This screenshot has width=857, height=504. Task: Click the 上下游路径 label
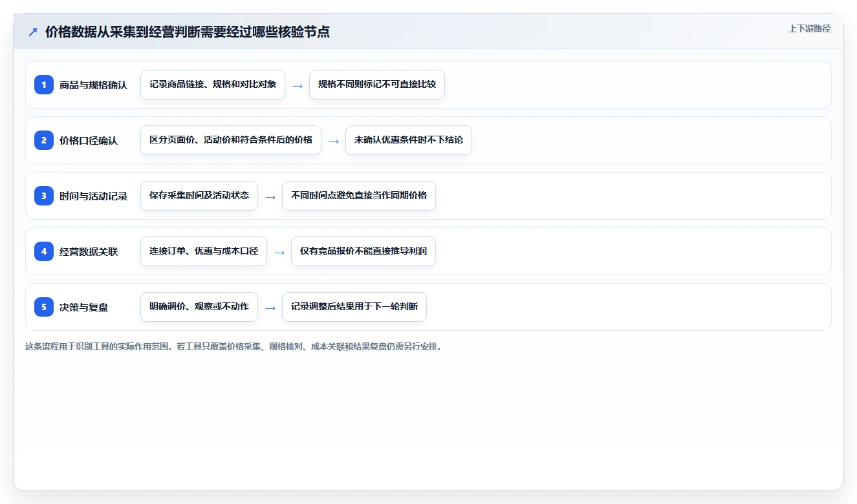click(x=809, y=28)
